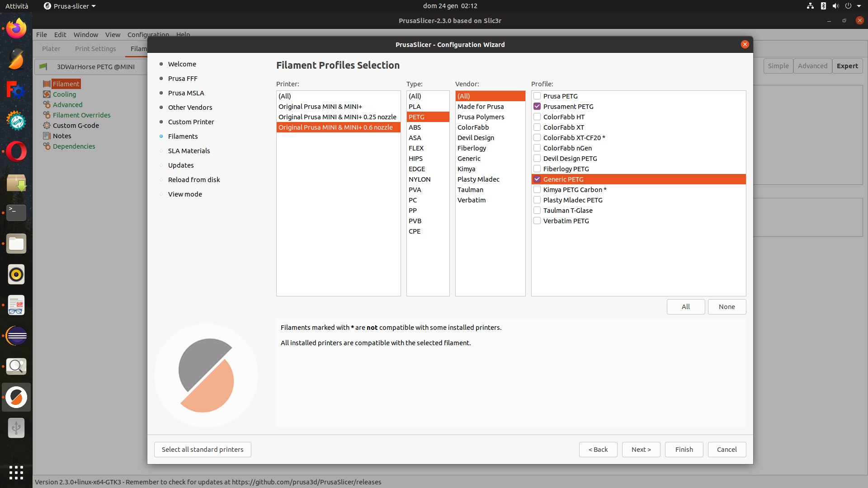This screenshot has width=868, height=488.
Task: Check the Prusa PETG profile
Action: 537,96
